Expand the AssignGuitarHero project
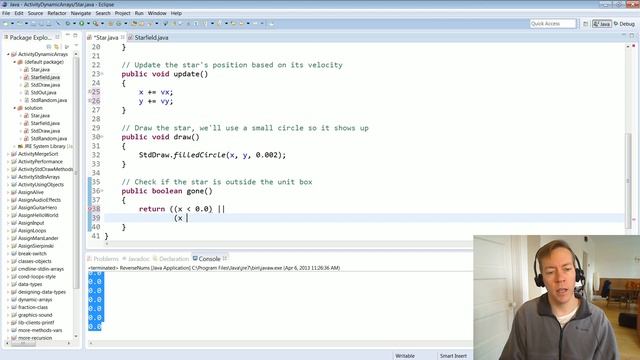This screenshot has width=640, height=360. click(x=8, y=207)
